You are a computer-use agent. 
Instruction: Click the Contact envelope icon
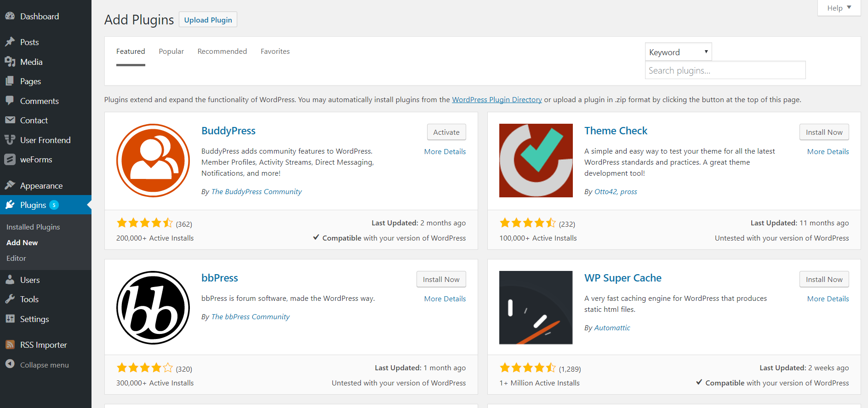10,120
